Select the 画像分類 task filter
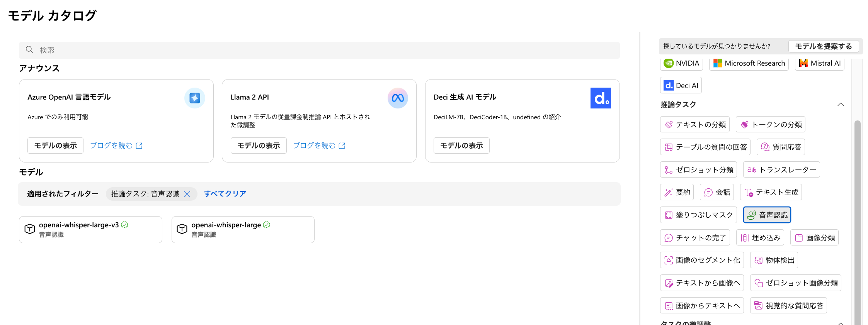Image resolution: width=868 pixels, height=325 pixels. click(x=814, y=238)
